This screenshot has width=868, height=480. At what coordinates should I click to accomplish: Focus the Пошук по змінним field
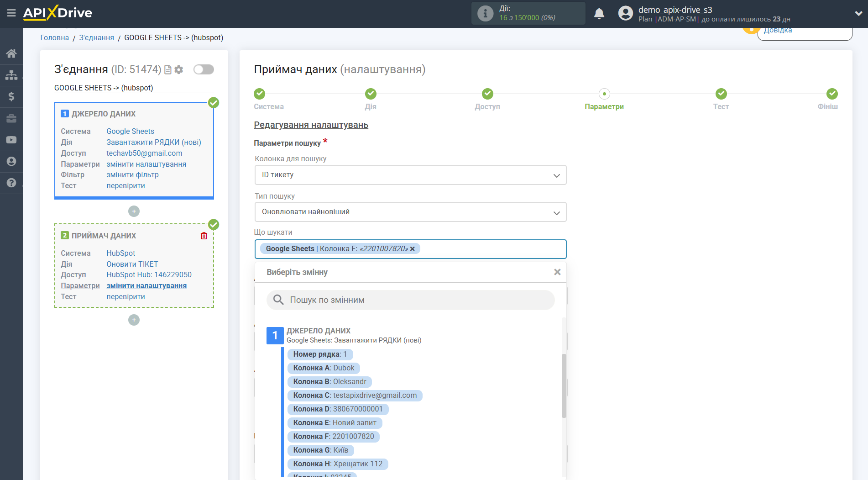(410, 300)
